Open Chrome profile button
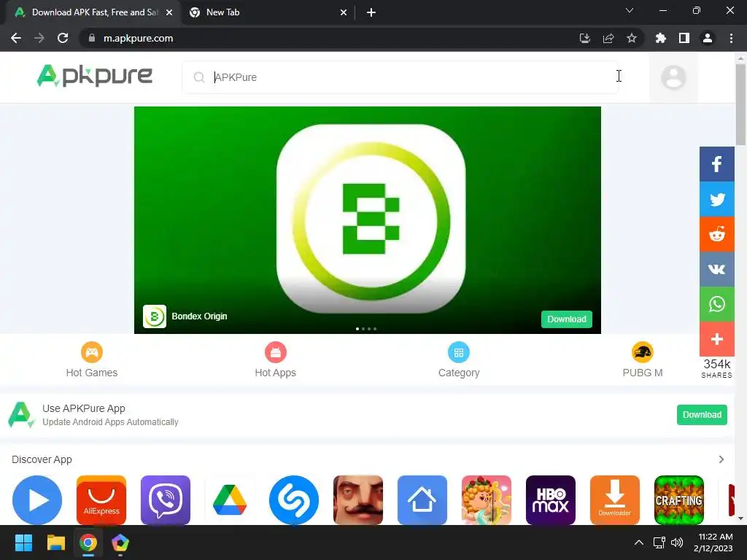 (708, 38)
